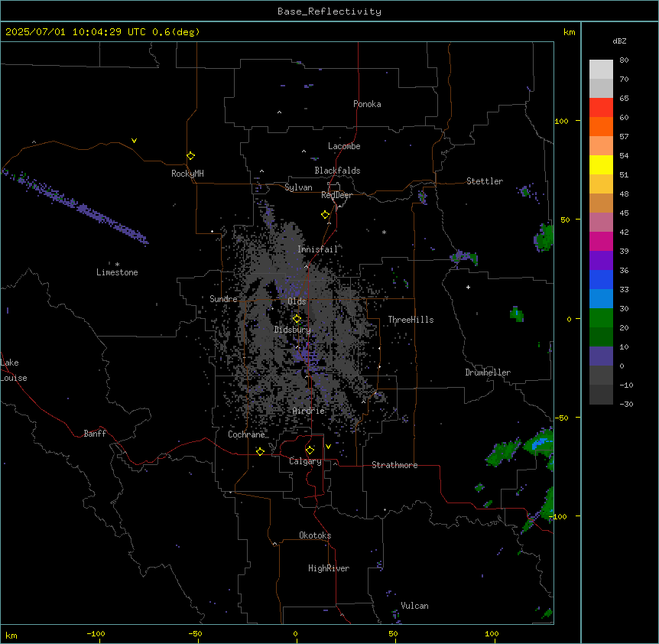
Task: Click the asterisk marker east of Innisfail
Action: coord(384,232)
